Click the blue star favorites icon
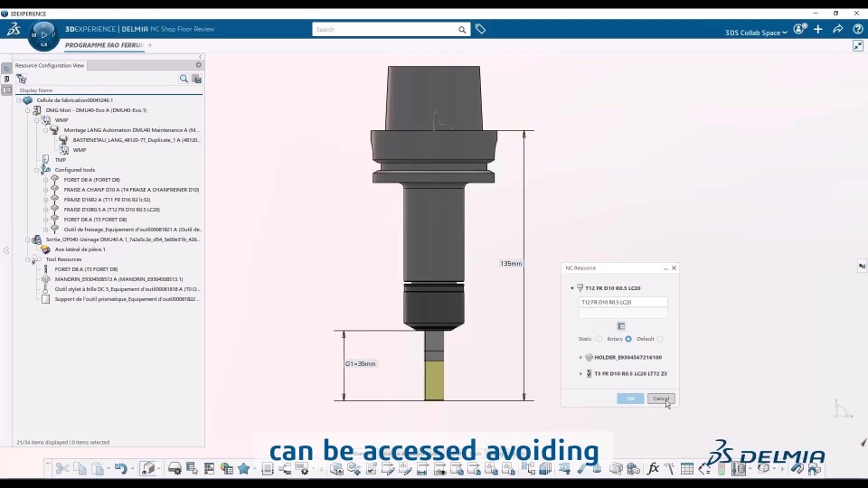 coord(243,469)
